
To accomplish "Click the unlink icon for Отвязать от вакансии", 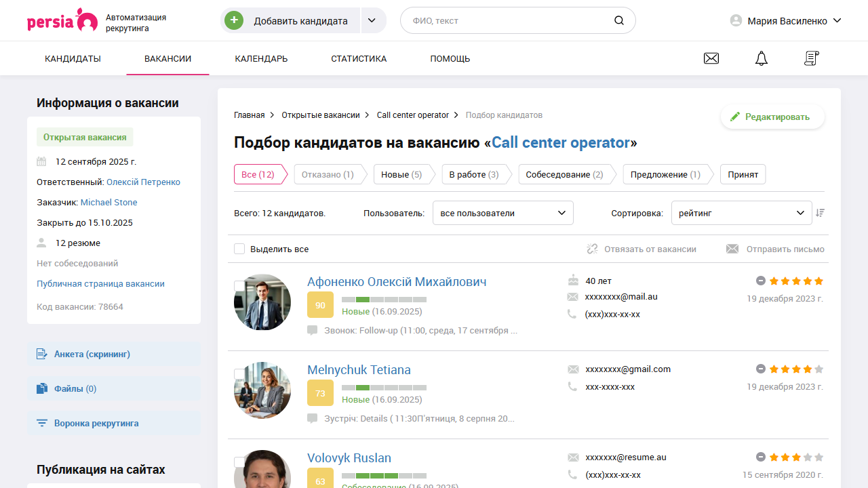I will (591, 249).
